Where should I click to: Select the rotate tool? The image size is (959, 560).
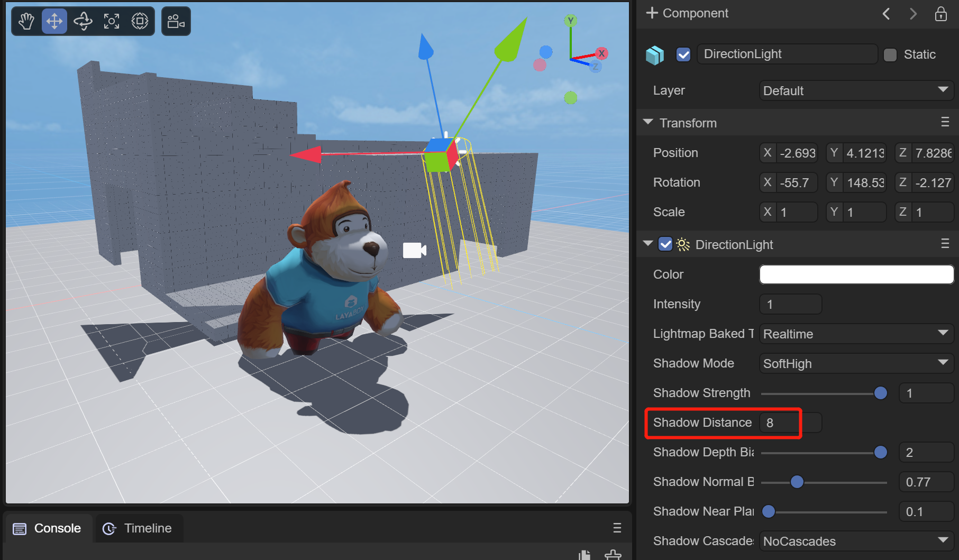pyautogui.click(x=83, y=21)
